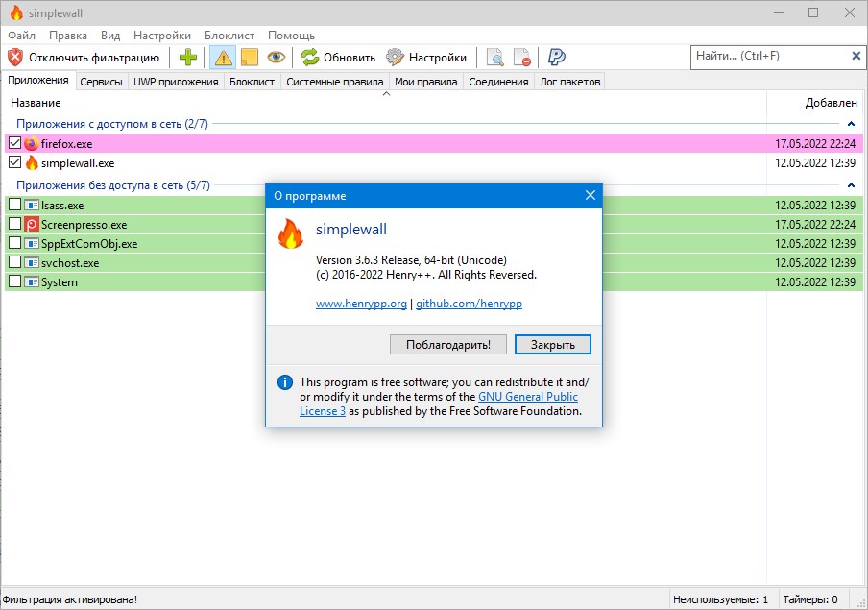Click the simplewall.exe date 12.05.2022 12:39

(815, 163)
